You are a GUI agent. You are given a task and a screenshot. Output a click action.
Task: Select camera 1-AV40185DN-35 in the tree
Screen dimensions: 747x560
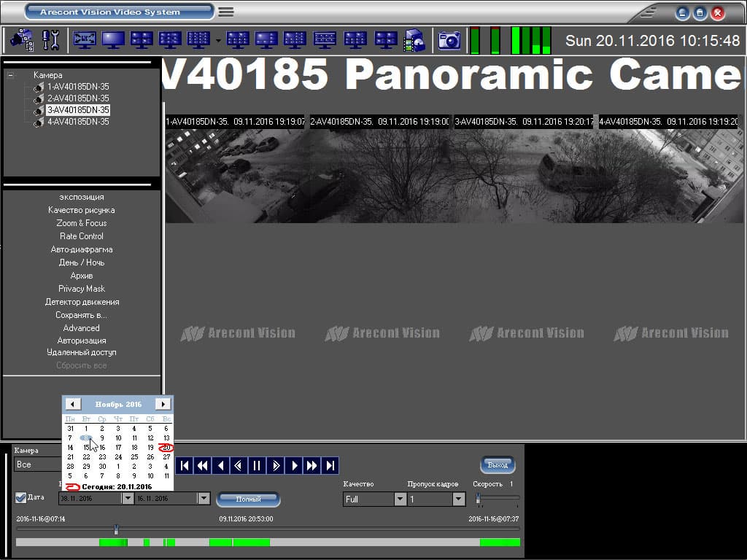pos(78,87)
